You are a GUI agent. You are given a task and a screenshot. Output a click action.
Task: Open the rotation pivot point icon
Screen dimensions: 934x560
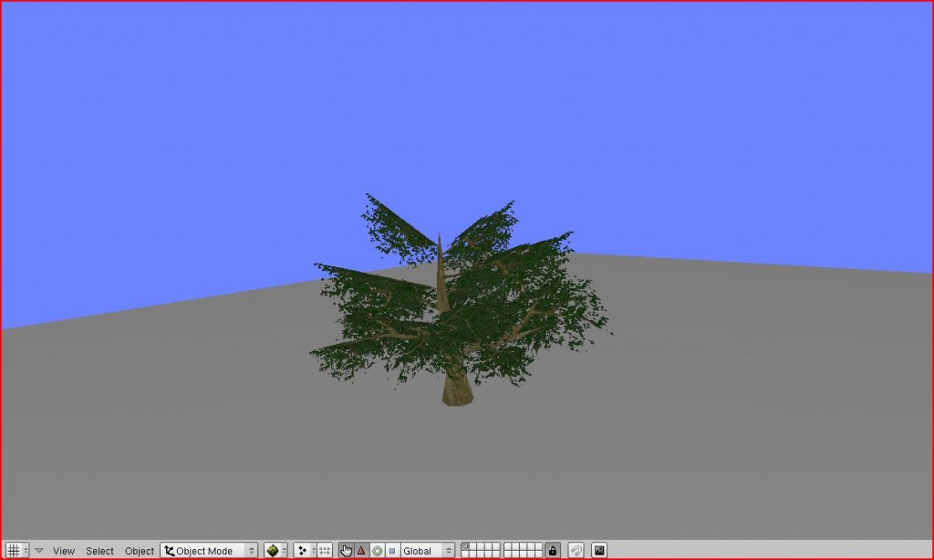pyautogui.click(x=304, y=550)
